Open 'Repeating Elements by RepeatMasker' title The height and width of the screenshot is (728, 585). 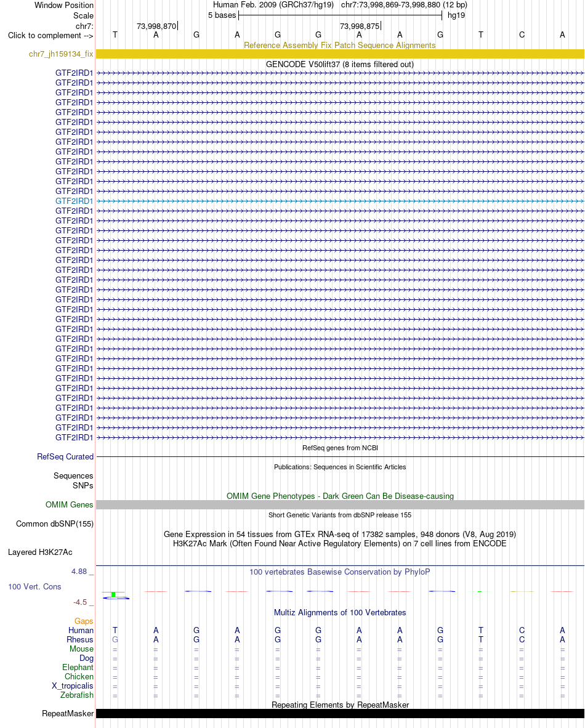click(340, 705)
